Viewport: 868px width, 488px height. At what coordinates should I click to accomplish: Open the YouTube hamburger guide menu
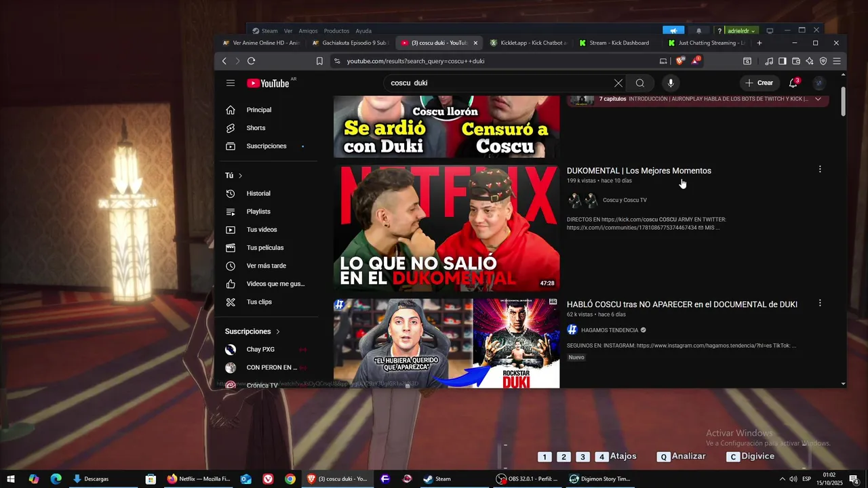click(x=231, y=83)
